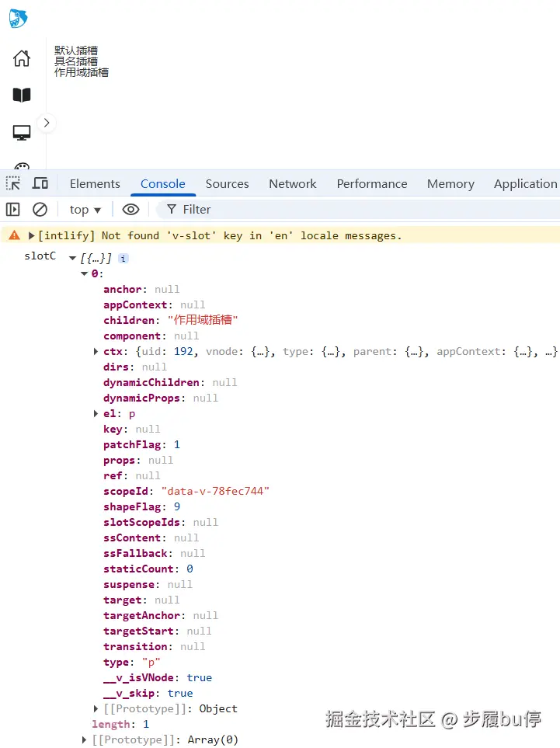Expand the el: p property
The height and width of the screenshot is (748, 560).
[x=96, y=413]
